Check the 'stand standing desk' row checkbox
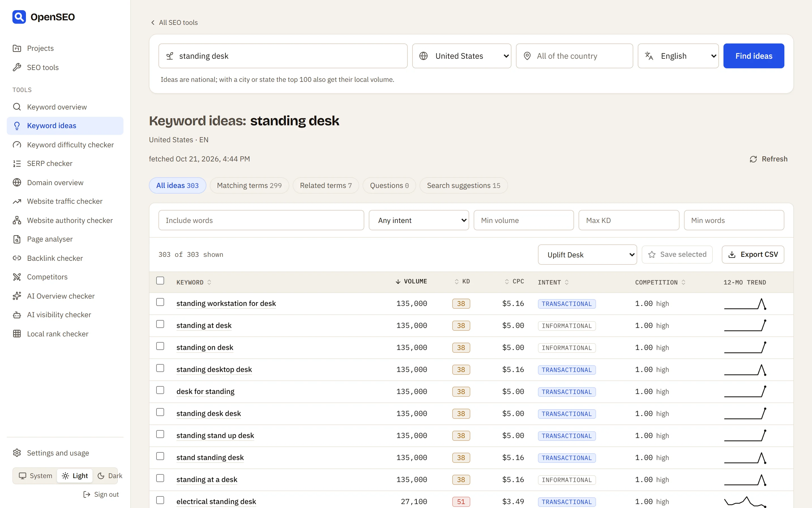 (160, 456)
